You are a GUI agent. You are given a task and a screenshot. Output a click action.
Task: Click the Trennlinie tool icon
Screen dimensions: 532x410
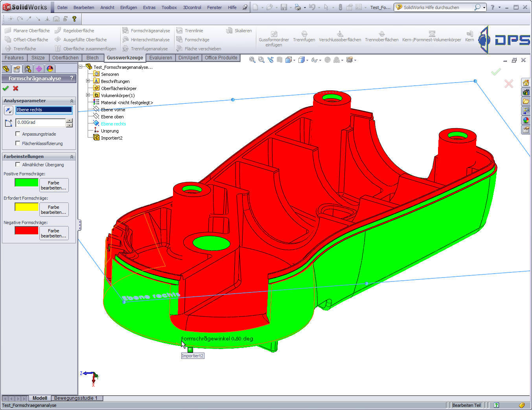[x=179, y=31]
